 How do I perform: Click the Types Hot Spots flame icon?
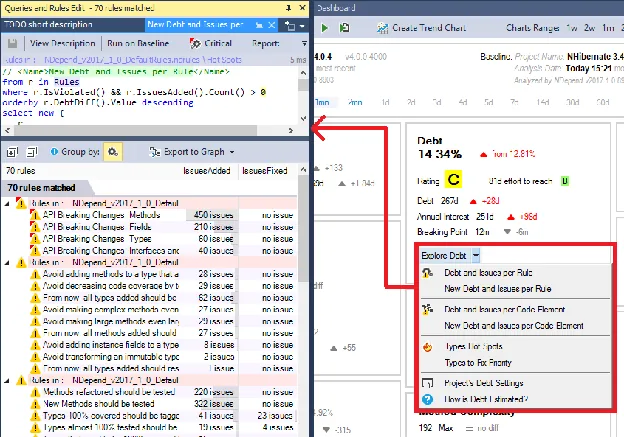427,347
